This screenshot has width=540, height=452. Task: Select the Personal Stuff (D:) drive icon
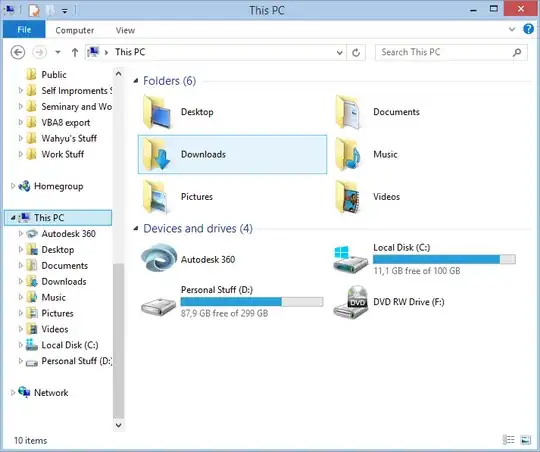[x=159, y=307]
